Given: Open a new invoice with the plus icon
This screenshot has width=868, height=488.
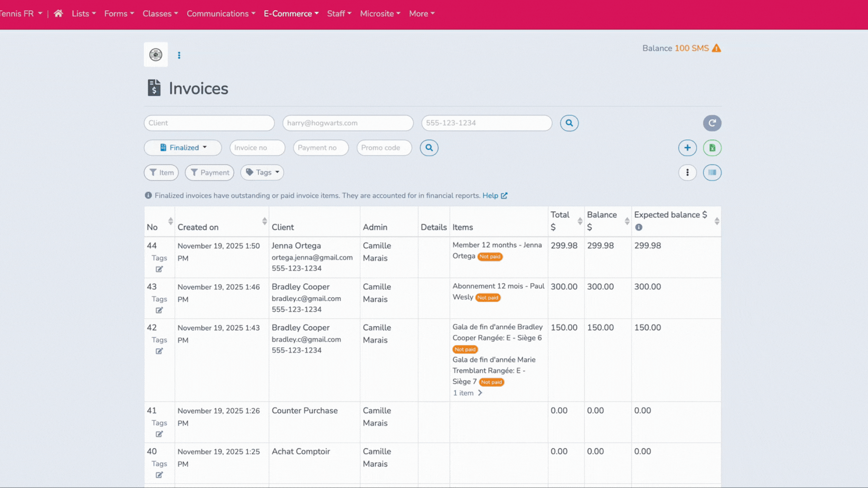Looking at the screenshot, I should click(687, 148).
